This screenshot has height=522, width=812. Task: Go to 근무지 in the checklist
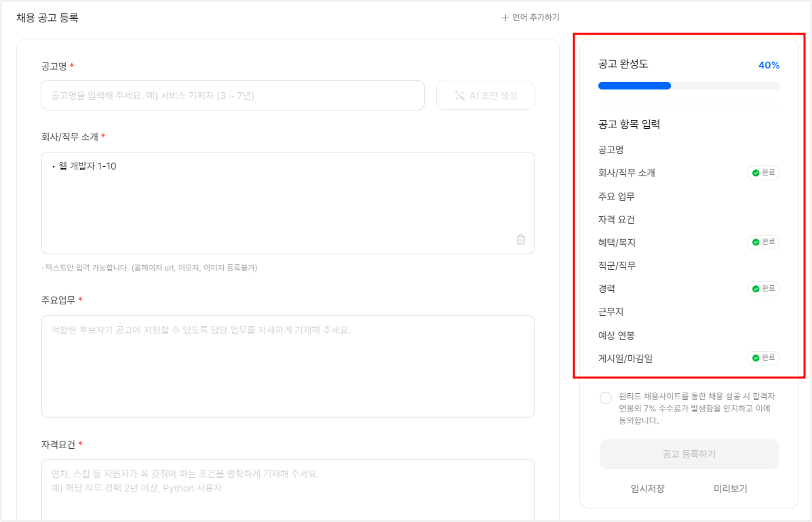click(x=611, y=312)
